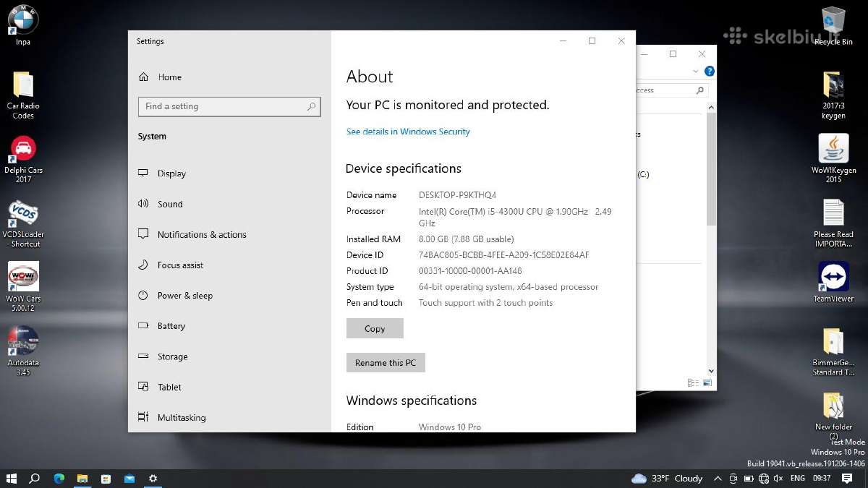Open the ENG input language selector
The height and width of the screenshot is (488, 868).
[x=798, y=479]
